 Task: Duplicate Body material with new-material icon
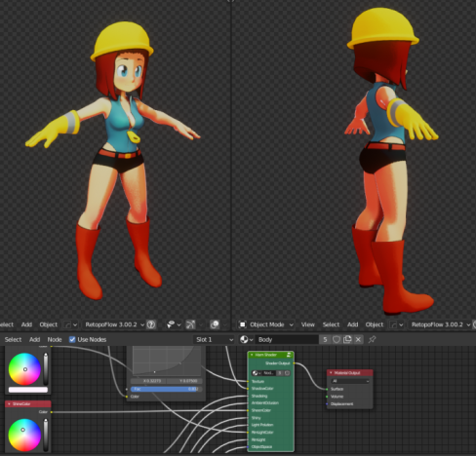[x=347, y=339]
